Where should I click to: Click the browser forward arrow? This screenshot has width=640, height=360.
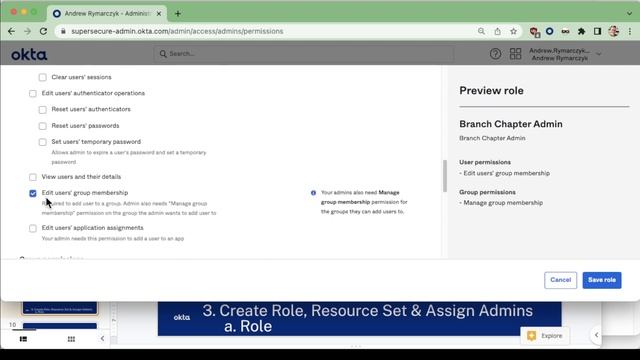pos(27,31)
